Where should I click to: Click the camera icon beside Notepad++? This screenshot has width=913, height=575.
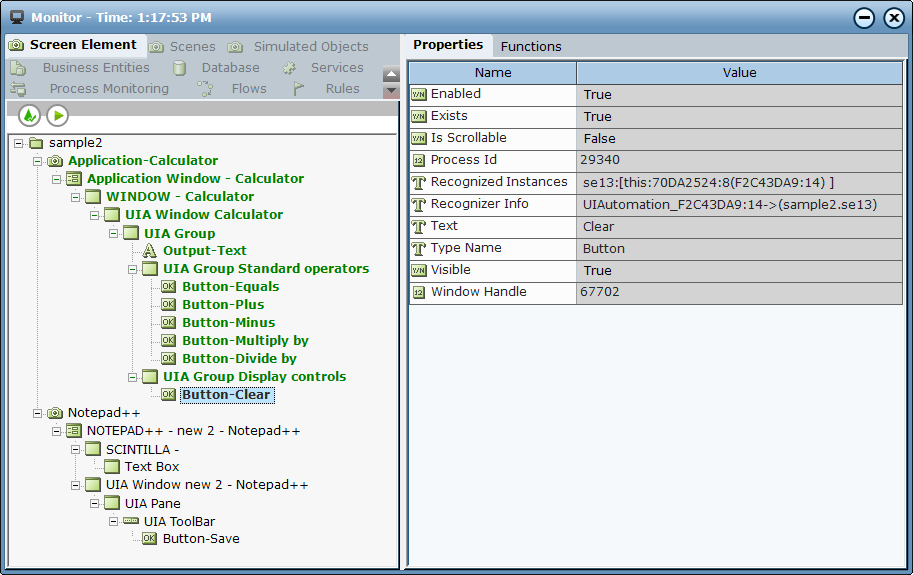pyautogui.click(x=55, y=413)
